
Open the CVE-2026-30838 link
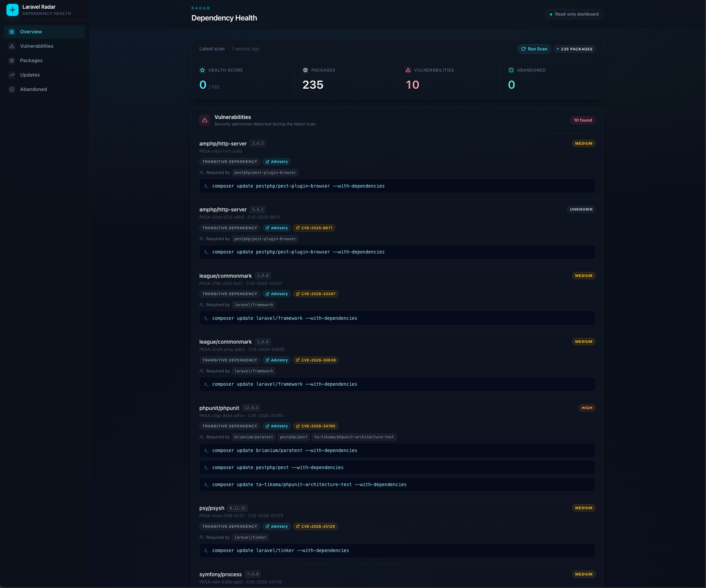(x=316, y=360)
